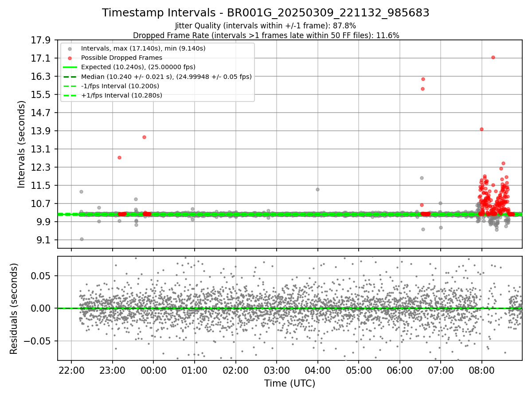This screenshot has height=399, width=532.
Task: Click the highest red outlier point near 17.1 seconds
Action: click(x=493, y=57)
